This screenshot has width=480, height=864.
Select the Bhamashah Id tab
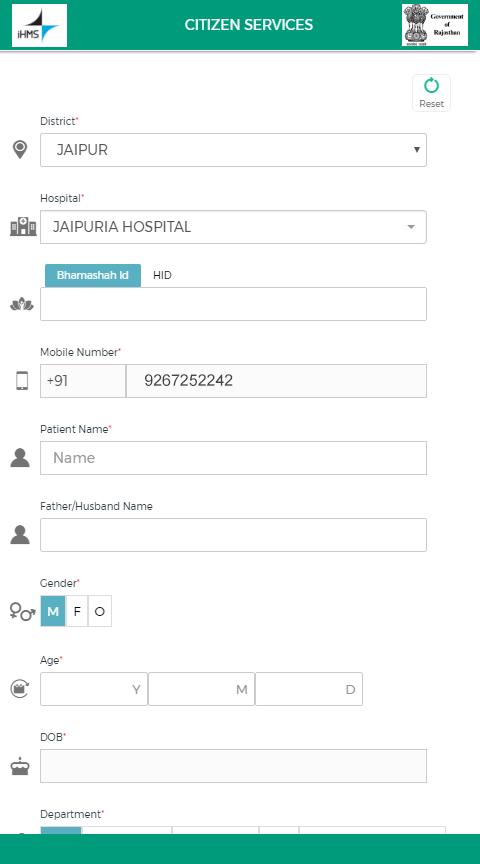(x=93, y=276)
